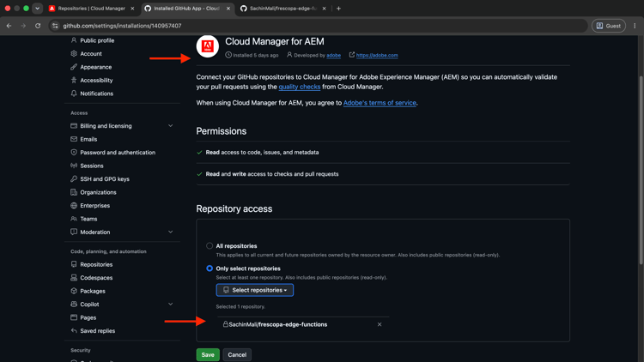
Task: Open the quality checks link
Action: click(300, 87)
